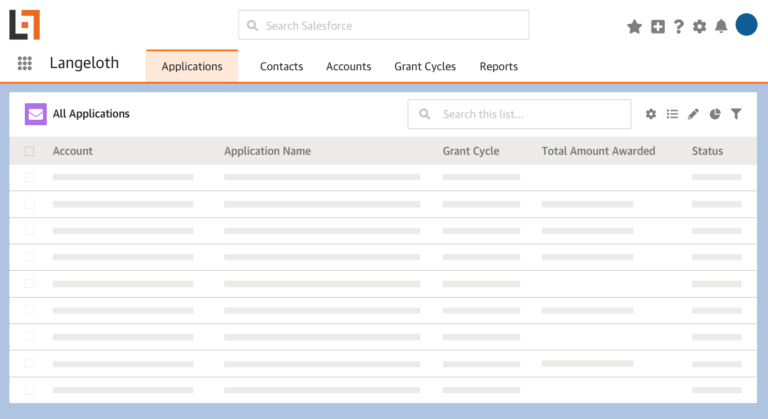Screen dimensions: 768x419
Task: Open the Reports tab
Action: [499, 66]
